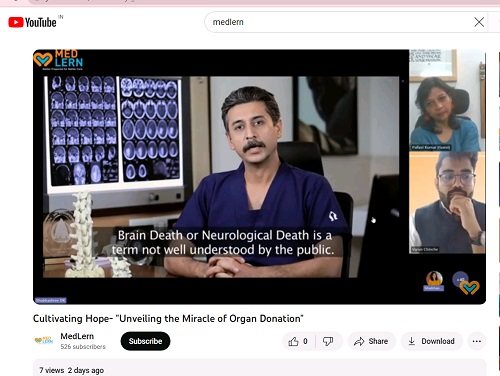Image resolution: width=500 pixels, height=376 pixels.
Task: Share the video using the Share button
Action: pos(372,341)
